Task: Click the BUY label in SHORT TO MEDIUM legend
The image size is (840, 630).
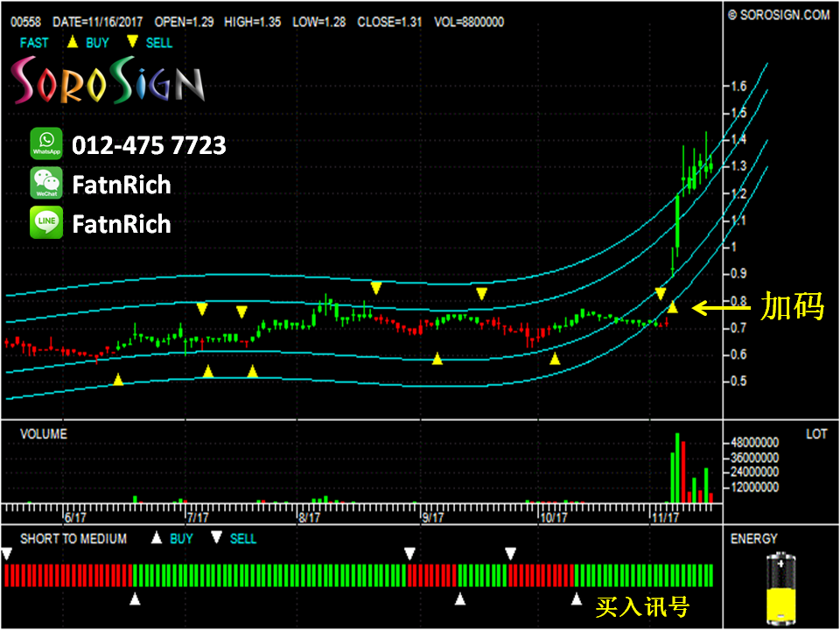Action: pyautogui.click(x=181, y=539)
